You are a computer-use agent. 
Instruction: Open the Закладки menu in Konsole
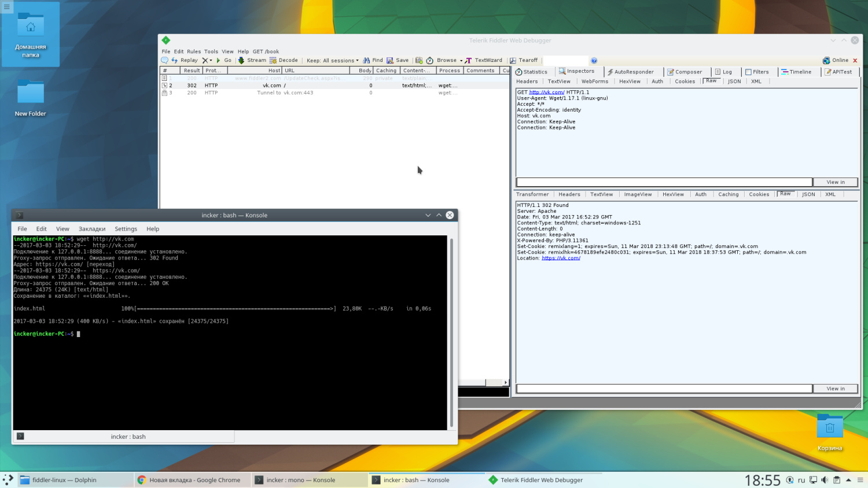[92, 229]
